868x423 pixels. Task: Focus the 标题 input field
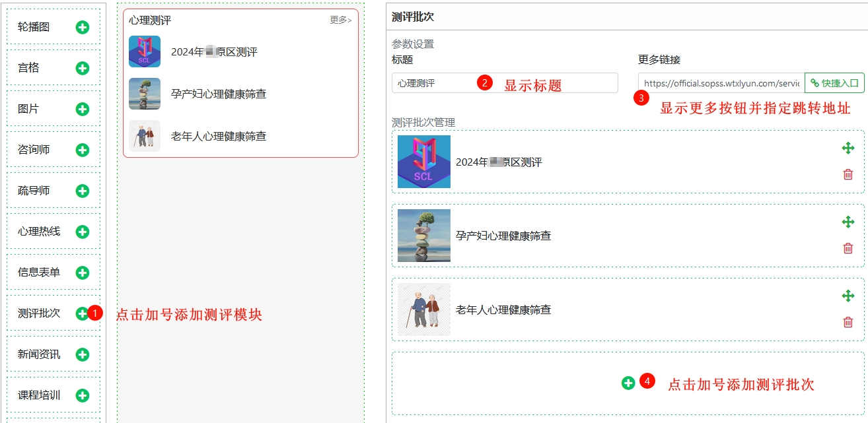[x=505, y=83]
